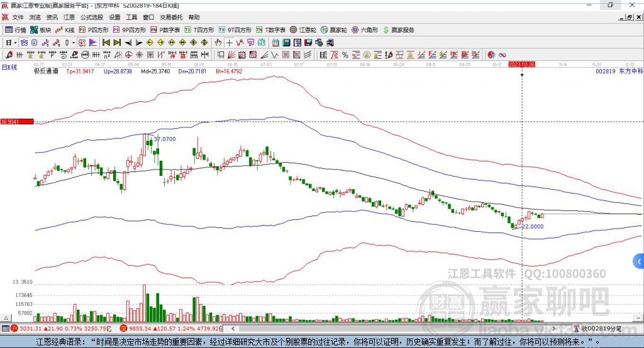The width and height of the screenshot is (644, 348).
Task: Open the 工具 menu
Action: click(131, 17)
